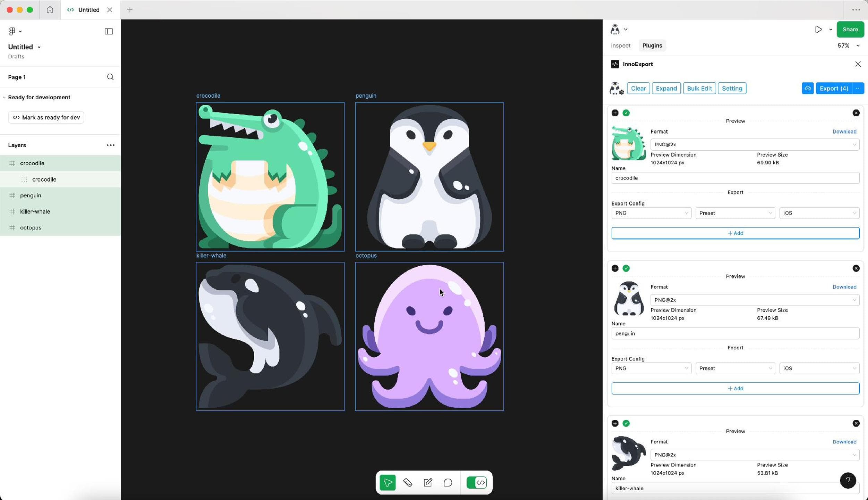The image size is (868, 500).
Task: Select the nested crocodile group layer
Action: point(60,180)
